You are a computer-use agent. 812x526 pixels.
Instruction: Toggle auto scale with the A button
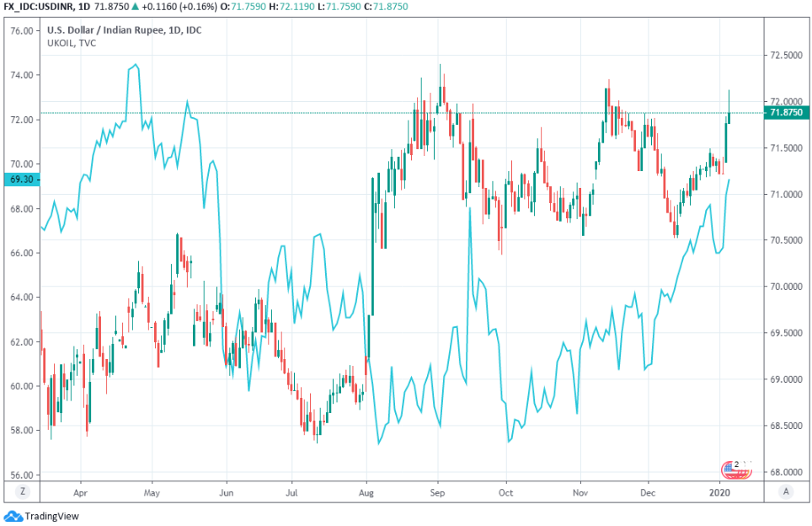[786, 491]
